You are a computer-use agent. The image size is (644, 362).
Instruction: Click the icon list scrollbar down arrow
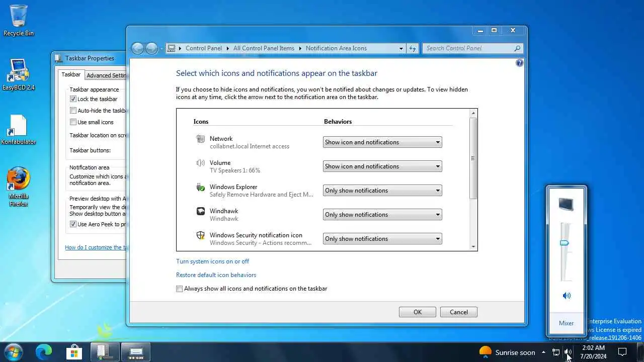point(473,246)
